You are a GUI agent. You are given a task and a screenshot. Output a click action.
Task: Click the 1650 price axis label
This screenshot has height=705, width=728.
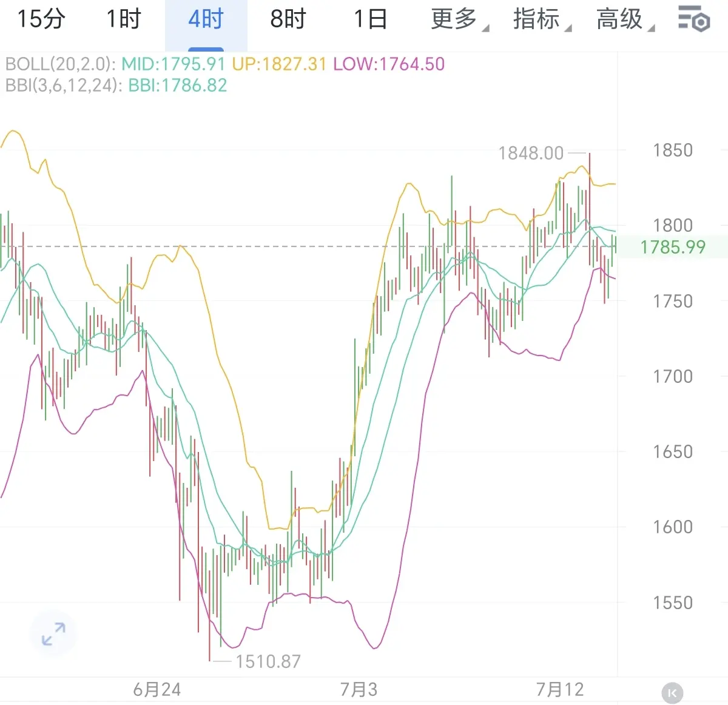pos(673,451)
